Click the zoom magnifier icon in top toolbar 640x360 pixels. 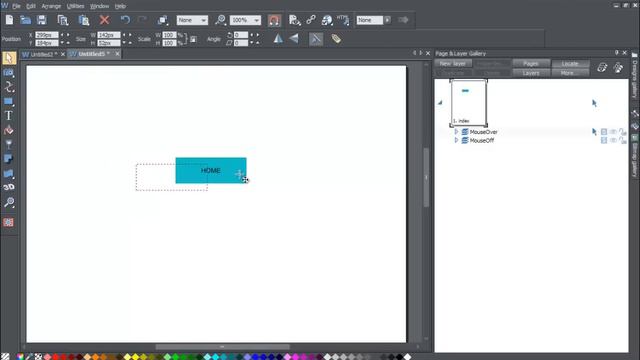pyautogui.click(x=220, y=20)
